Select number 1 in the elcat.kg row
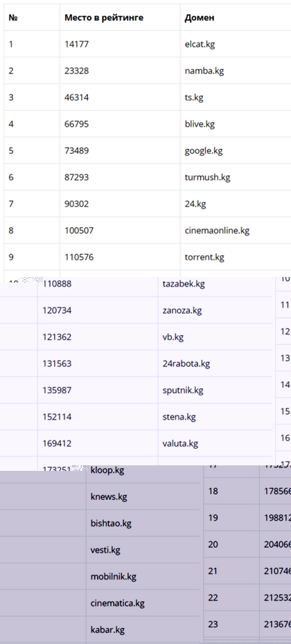Viewport: 291px width, 644px height. (10, 44)
